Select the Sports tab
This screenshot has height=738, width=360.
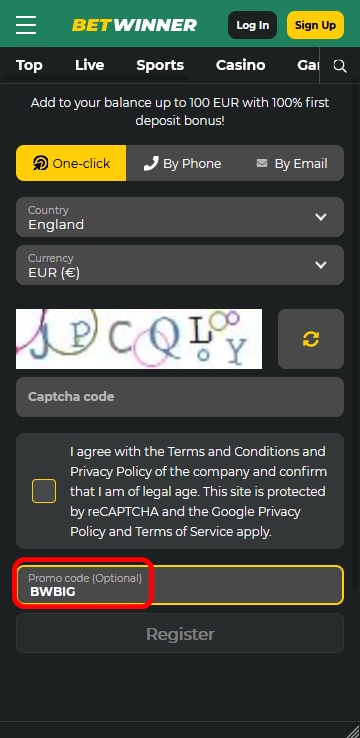pos(160,65)
